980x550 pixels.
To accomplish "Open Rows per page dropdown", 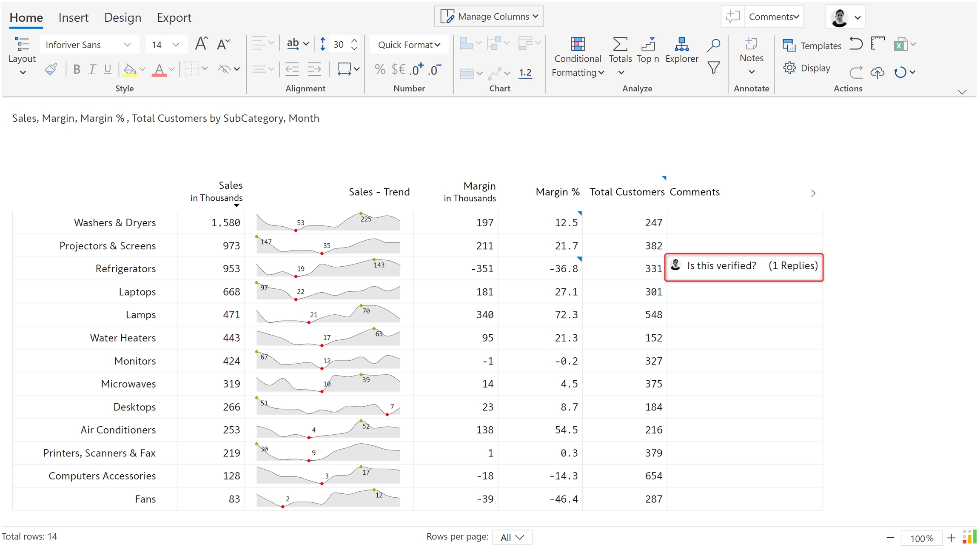I will [512, 537].
